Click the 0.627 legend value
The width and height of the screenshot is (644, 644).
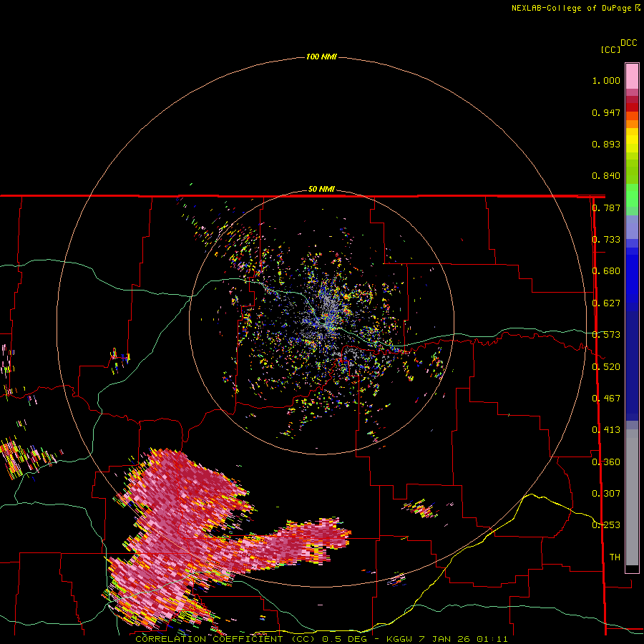(606, 303)
